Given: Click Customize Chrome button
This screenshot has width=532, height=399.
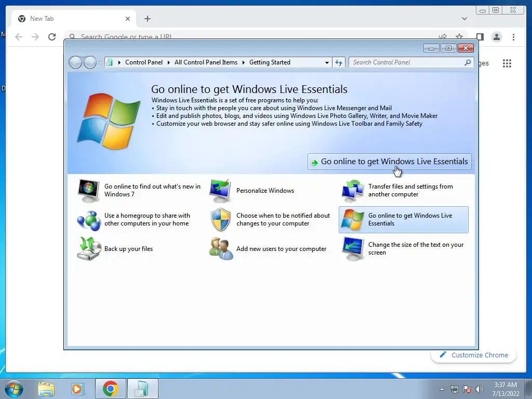Looking at the screenshot, I should (474, 355).
